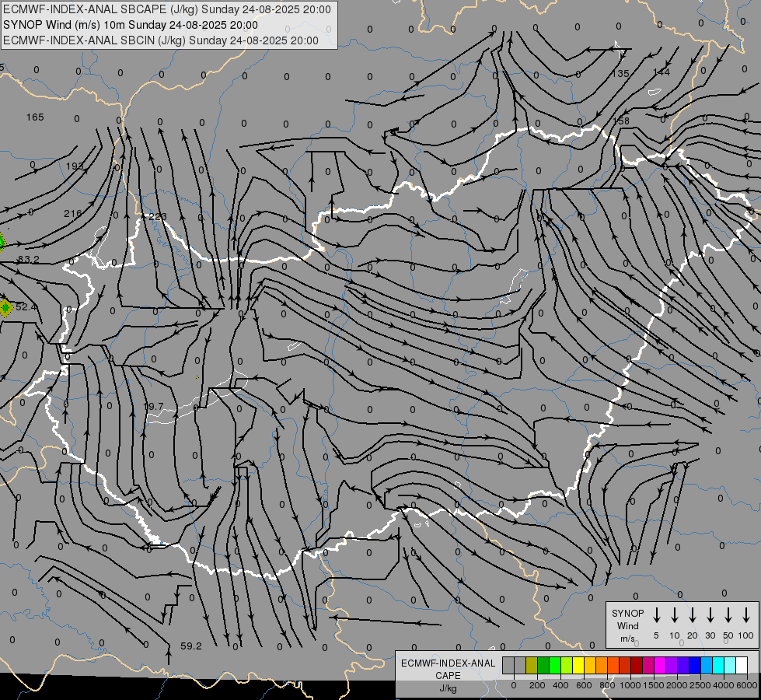Click the 100 m/s wind arrow in legend
The height and width of the screenshot is (700, 761).
tap(746, 615)
